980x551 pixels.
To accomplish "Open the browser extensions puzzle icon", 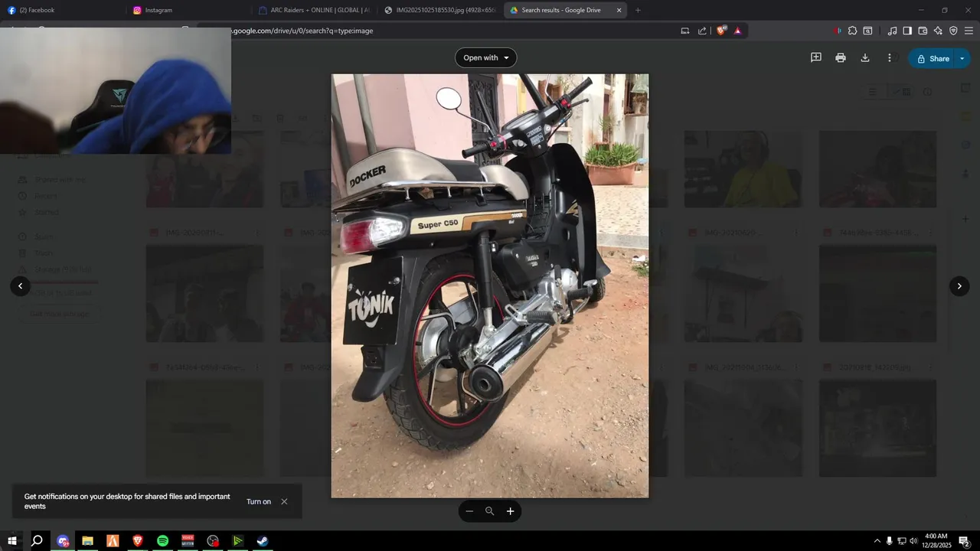I will point(852,31).
